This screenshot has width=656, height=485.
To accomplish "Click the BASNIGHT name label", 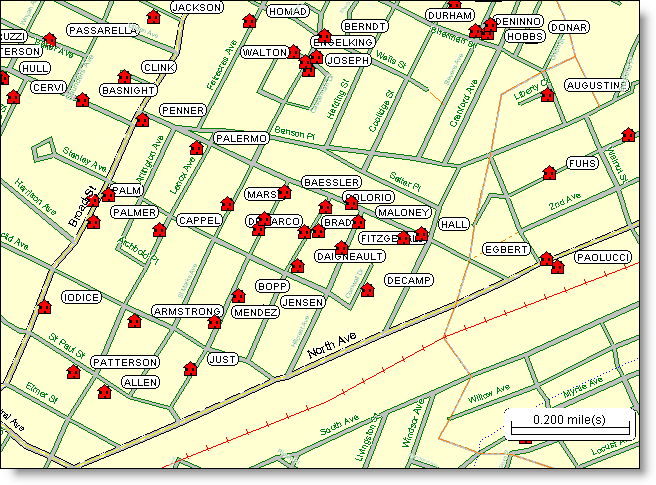I will coord(130,91).
